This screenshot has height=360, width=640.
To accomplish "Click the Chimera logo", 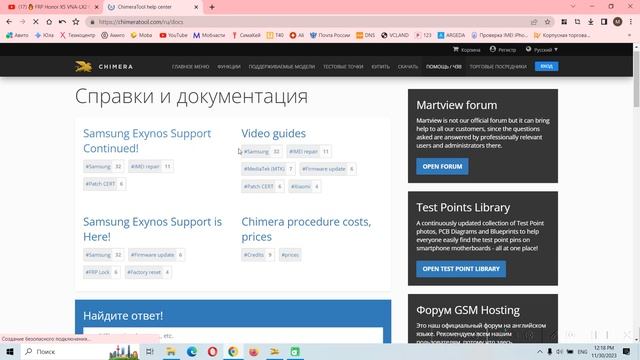I will 104,66.
